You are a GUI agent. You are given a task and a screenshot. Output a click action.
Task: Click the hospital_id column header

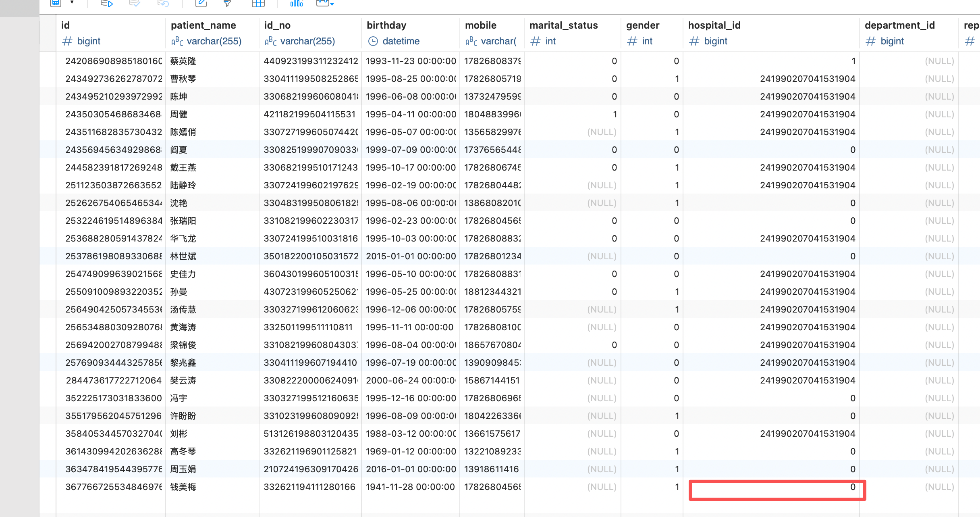[x=714, y=25]
